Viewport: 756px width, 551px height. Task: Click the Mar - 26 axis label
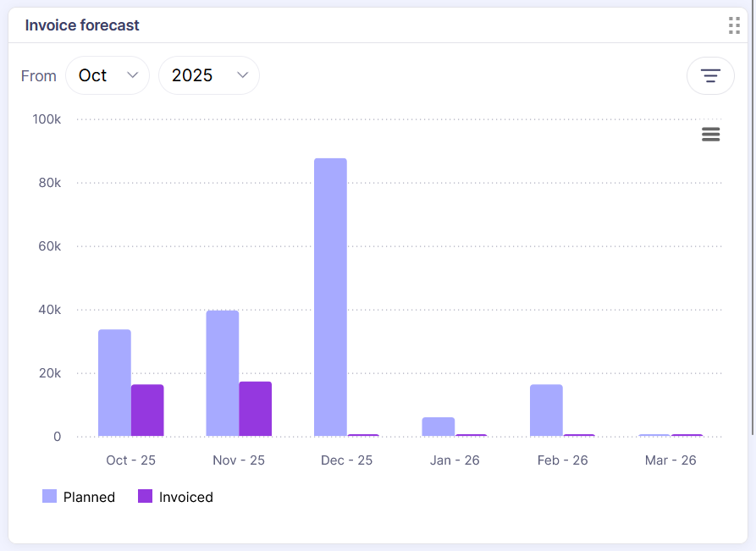tap(670, 460)
